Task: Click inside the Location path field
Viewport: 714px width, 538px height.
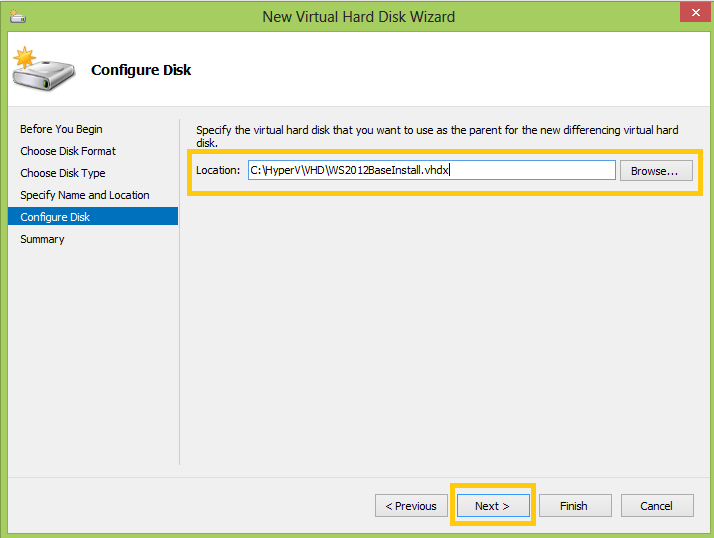Action: tap(432, 170)
